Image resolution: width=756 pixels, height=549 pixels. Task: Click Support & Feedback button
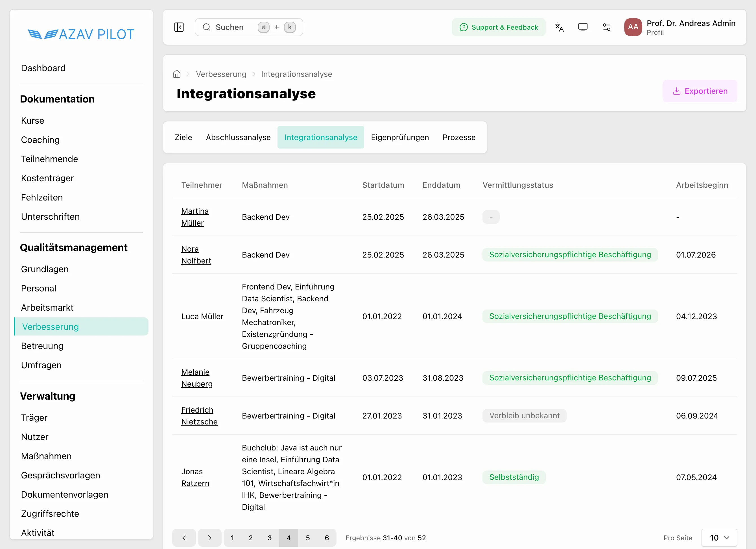(x=499, y=27)
